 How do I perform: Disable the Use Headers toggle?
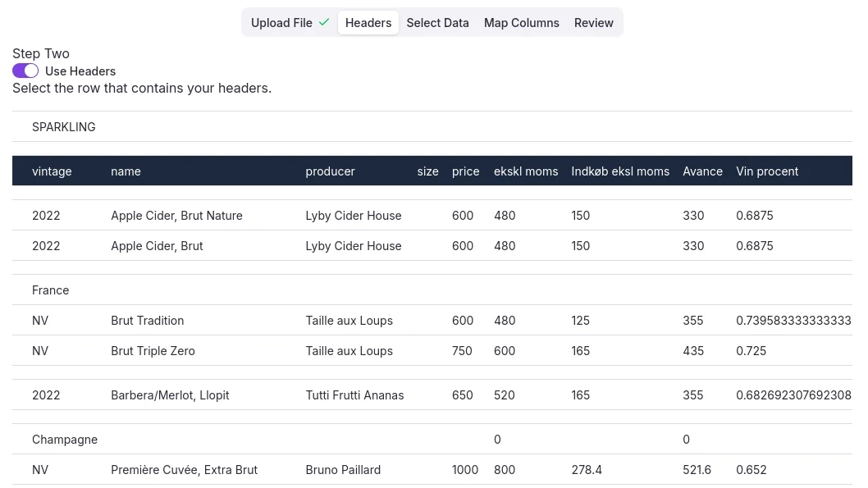click(x=25, y=71)
